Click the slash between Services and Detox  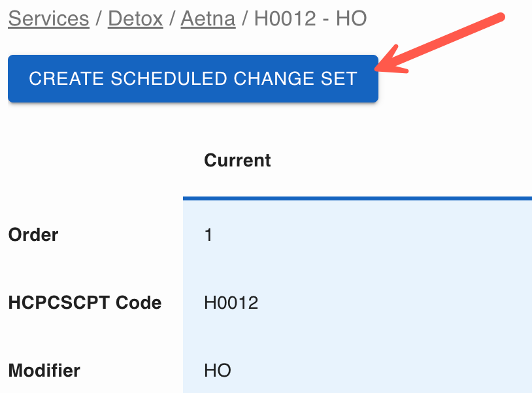pos(99,18)
